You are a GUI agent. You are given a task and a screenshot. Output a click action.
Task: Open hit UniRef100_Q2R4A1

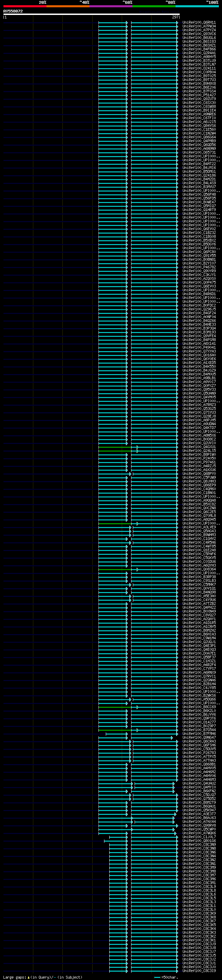point(199,53)
